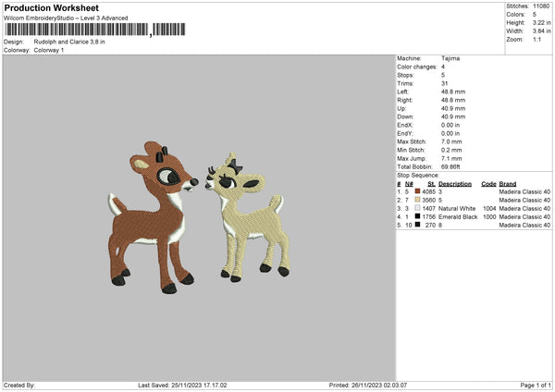Click the 'Stop Sequence:' heading
The width and height of the screenshot is (555, 392).
pyautogui.click(x=418, y=176)
